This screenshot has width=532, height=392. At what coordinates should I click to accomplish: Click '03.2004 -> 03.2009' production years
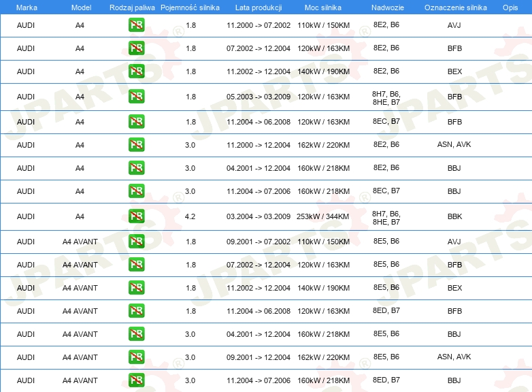259,216
